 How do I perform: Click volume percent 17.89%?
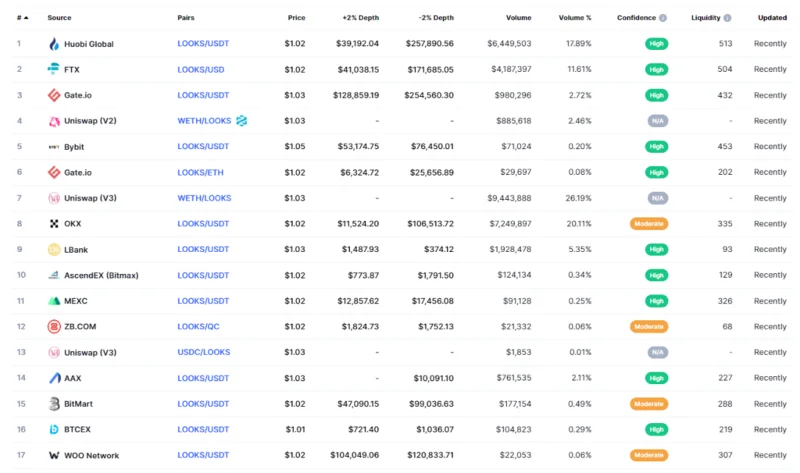click(x=579, y=44)
